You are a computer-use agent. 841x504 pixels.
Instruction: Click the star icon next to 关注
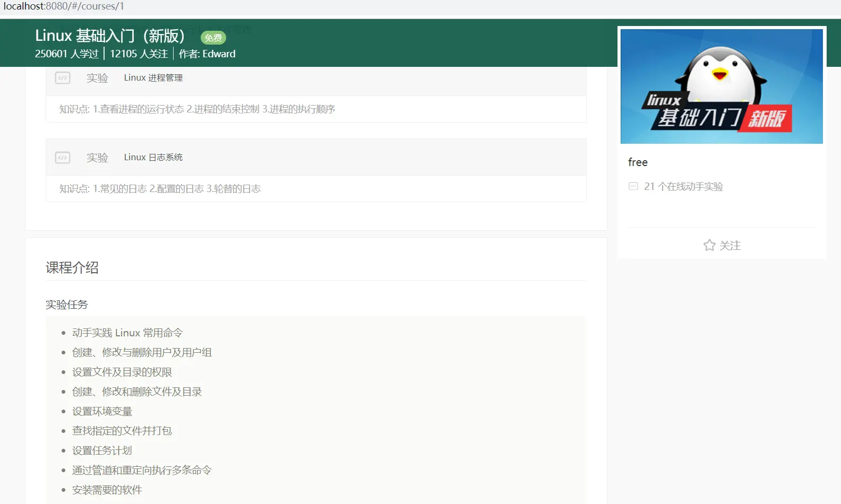click(709, 245)
